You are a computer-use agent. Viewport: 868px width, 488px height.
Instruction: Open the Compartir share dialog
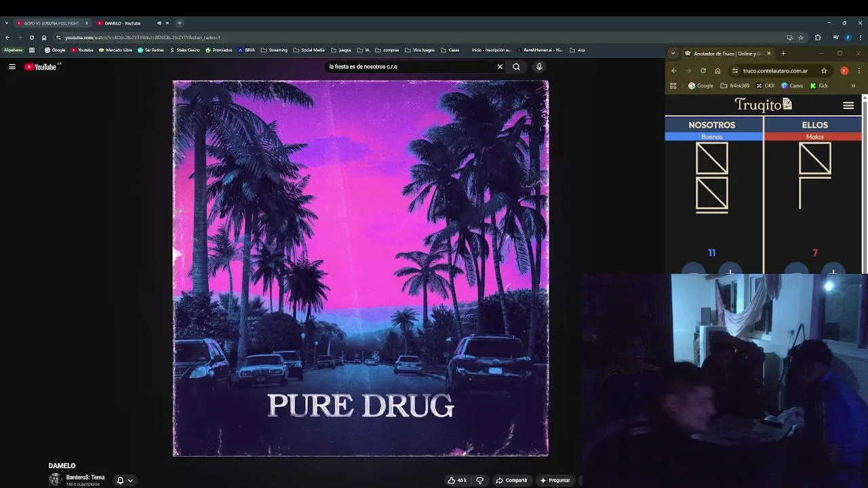[511, 480]
